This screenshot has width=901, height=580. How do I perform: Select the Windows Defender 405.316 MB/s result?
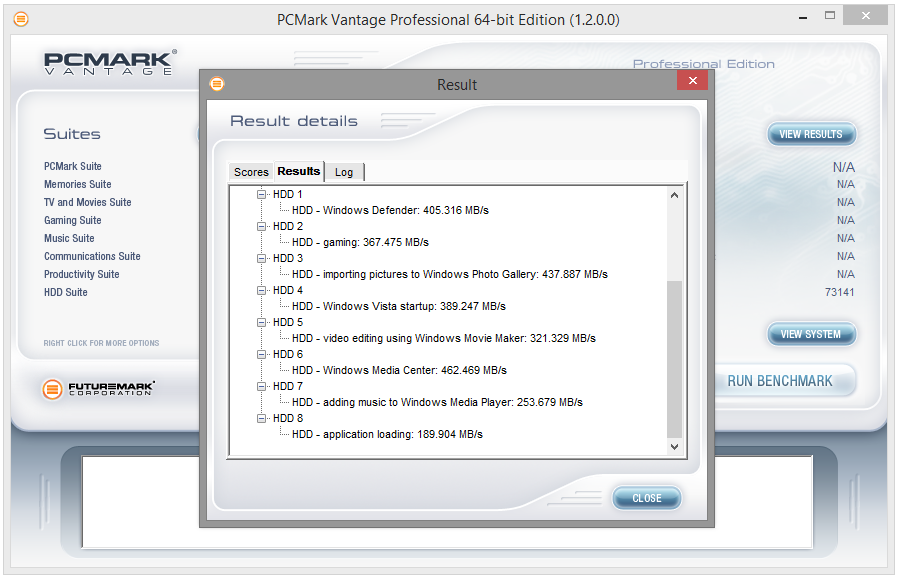390,210
